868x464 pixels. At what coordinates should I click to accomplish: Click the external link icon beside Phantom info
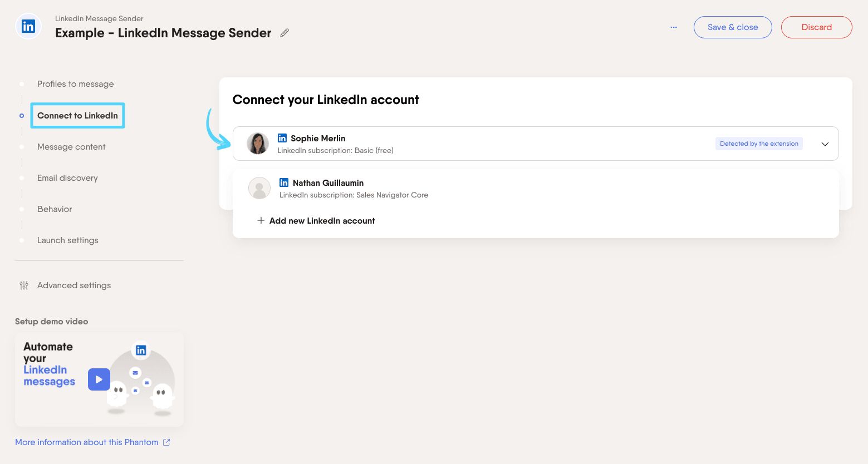point(166,442)
